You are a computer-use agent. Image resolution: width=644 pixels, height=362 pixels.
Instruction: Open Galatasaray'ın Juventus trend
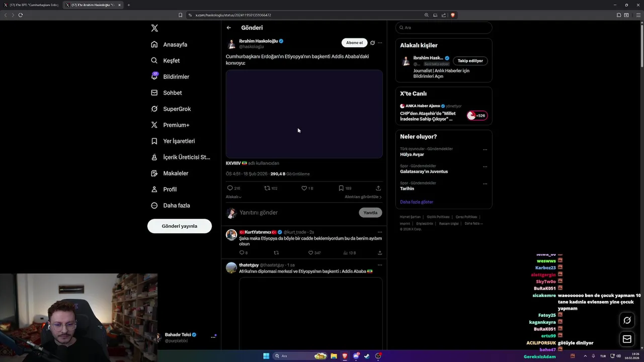[424, 171]
